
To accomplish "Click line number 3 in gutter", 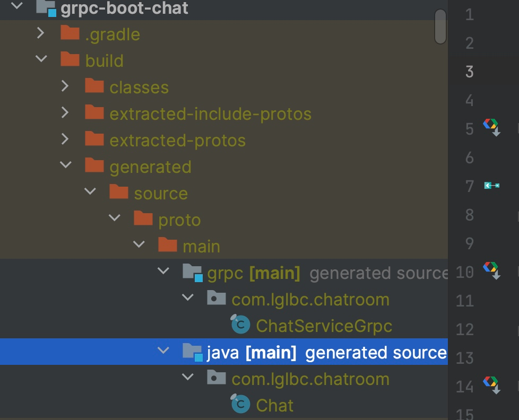I will pyautogui.click(x=469, y=72).
